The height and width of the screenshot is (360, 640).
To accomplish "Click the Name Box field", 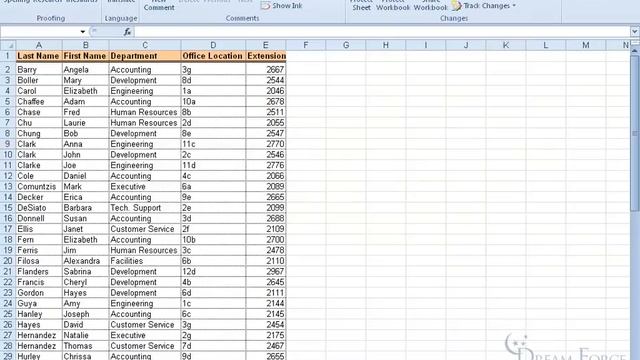I will (x=40, y=32).
